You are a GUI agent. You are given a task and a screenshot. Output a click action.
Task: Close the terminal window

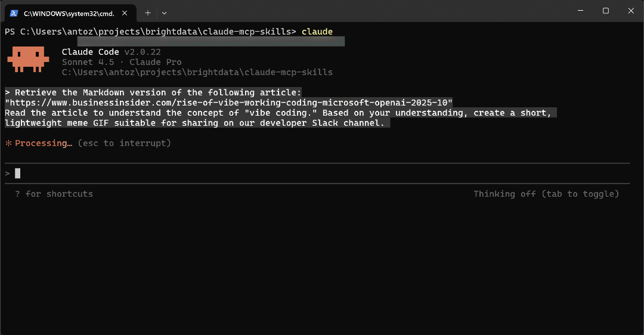coord(630,11)
